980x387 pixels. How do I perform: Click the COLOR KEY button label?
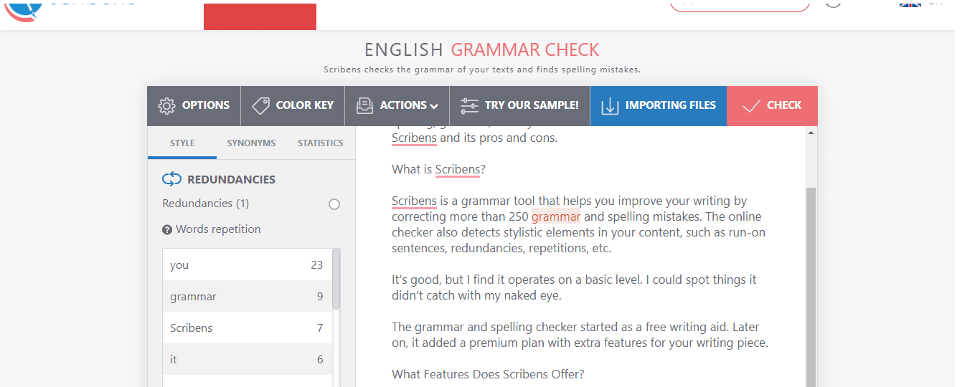click(x=305, y=105)
